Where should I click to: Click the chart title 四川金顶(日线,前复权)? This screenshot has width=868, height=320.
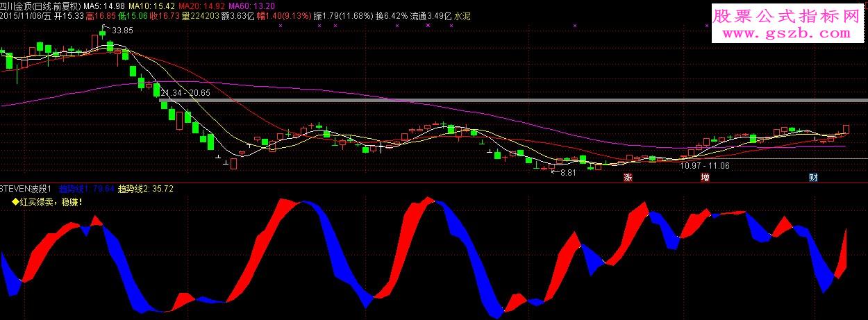click(x=41, y=6)
